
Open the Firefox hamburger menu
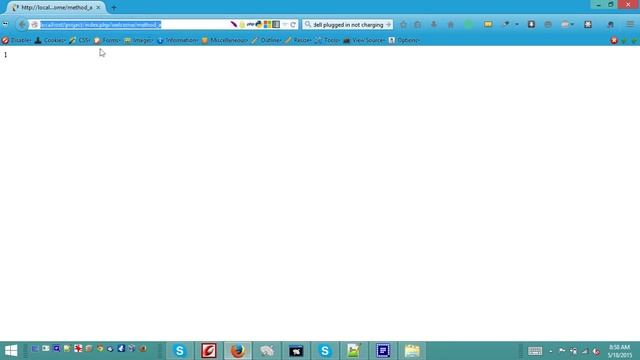click(631, 24)
